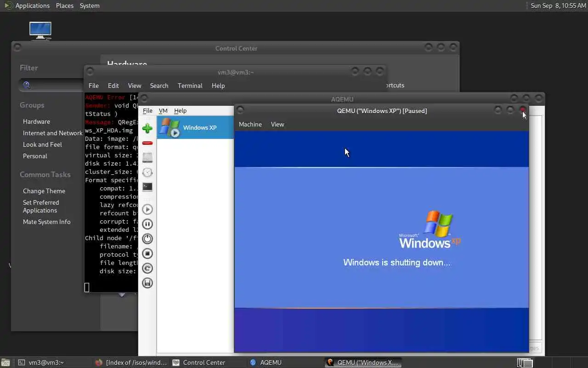The image size is (588, 368).
Task: Open the File menu in the terminal window
Action: pyautogui.click(x=94, y=86)
